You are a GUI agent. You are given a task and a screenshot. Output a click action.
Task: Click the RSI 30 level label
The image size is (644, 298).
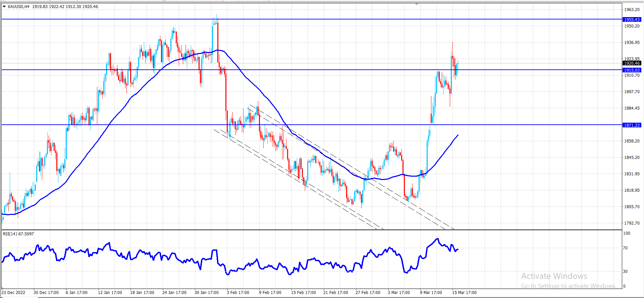pos(625,271)
